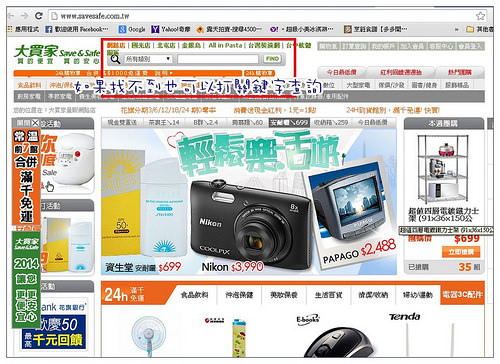Click the site search keyword field
Screen dimensions: 500x364
point(218,59)
